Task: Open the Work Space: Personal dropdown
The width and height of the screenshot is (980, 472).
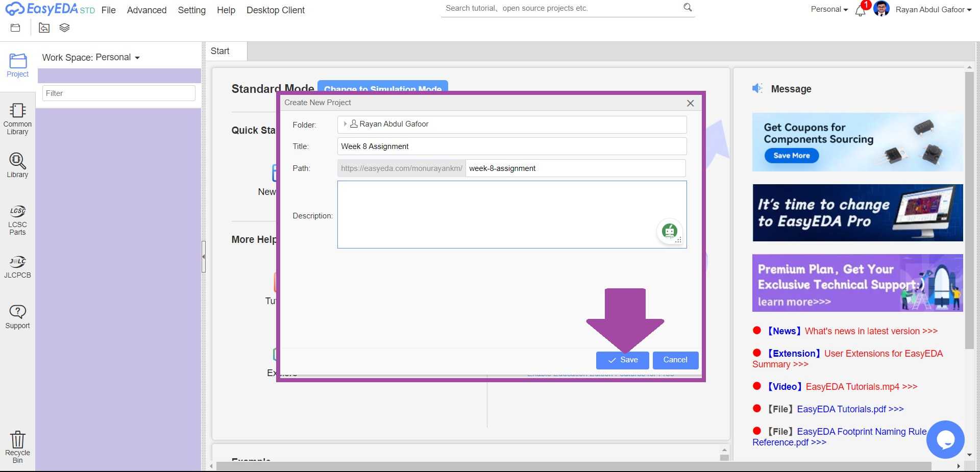Action: 91,58
